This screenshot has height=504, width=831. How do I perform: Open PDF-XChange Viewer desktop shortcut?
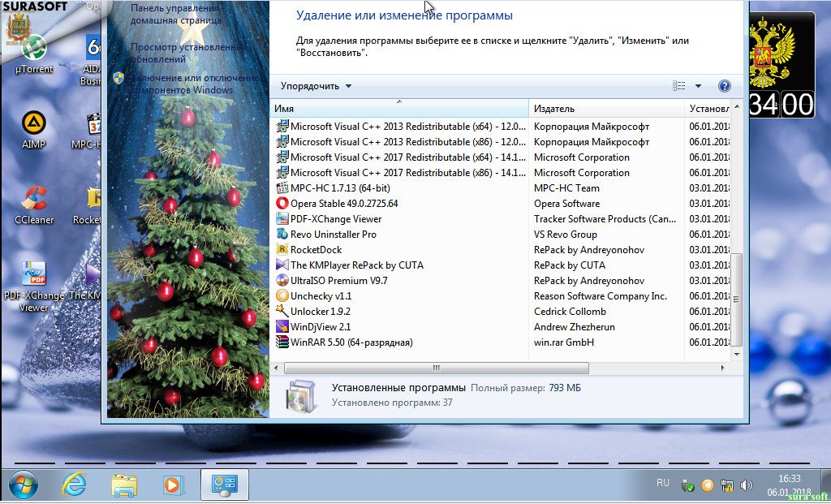click(x=34, y=286)
